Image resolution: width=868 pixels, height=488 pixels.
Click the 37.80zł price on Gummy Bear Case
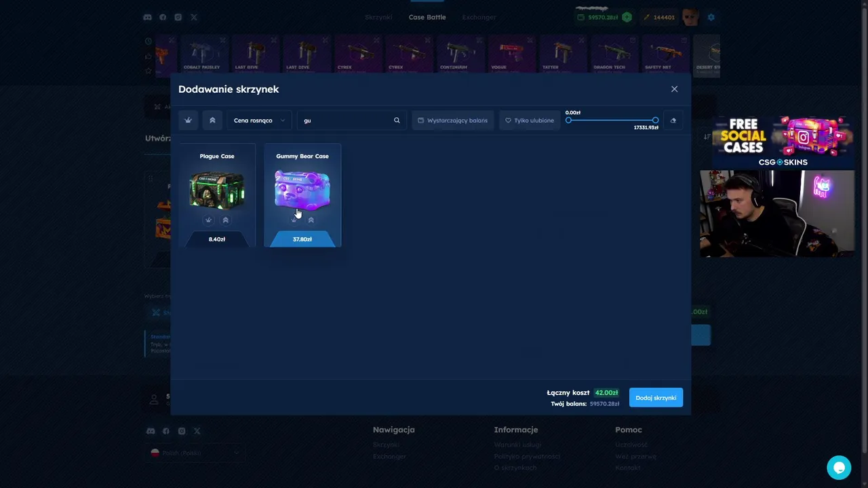(302, 239)
